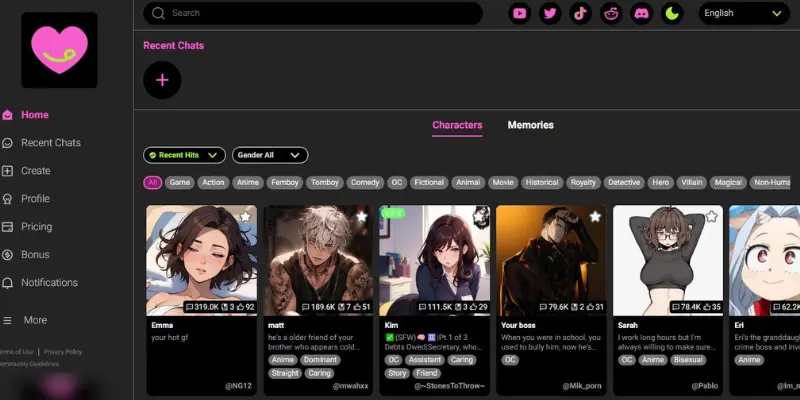The height and width of the screenshot is (400, 800).
Task: Select the Hero category chip
Action: point(661,183)
